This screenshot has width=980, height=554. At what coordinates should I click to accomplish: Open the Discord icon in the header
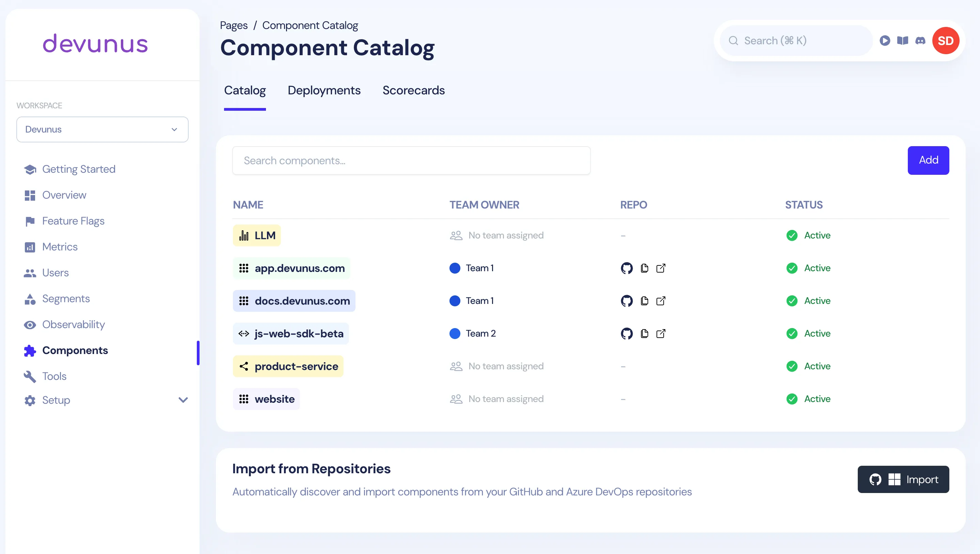(920, 40)
